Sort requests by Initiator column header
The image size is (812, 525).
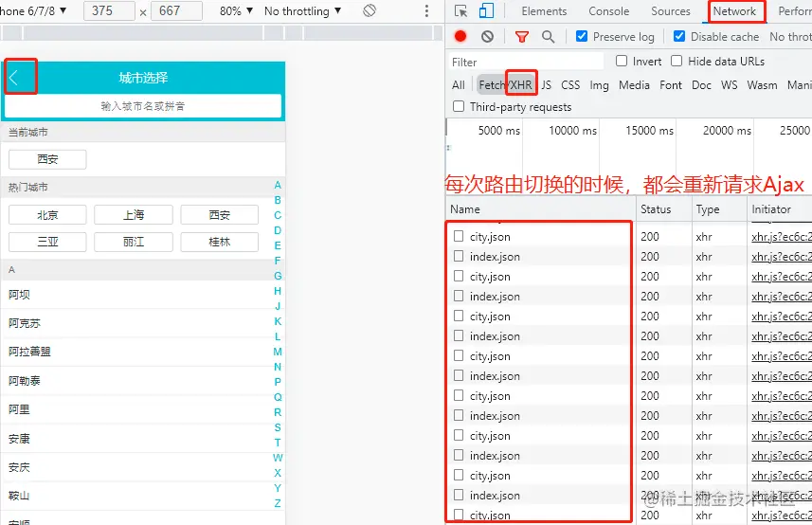780,209
